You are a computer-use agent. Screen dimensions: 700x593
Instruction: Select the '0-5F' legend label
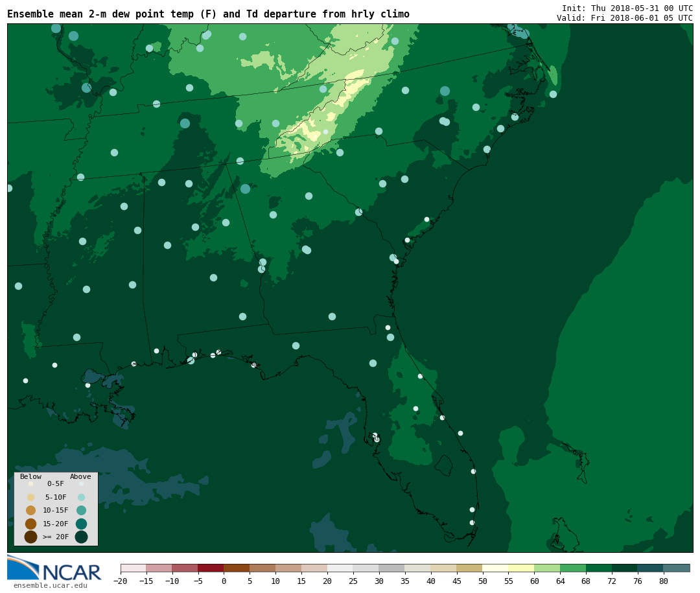[x=56, y=483]
